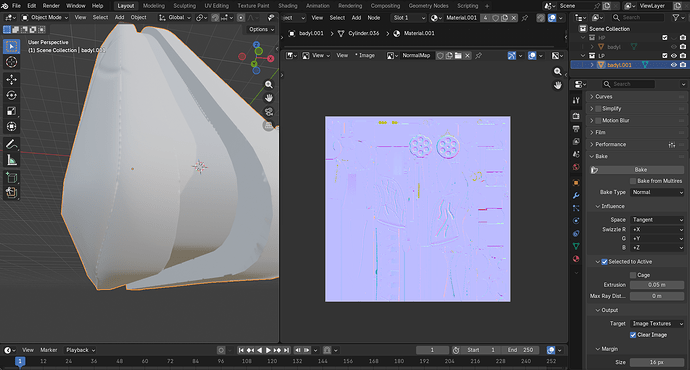Switch to the UV Editing workspace tab
This screenshot has height=370, width=690.
pos(217,6)
